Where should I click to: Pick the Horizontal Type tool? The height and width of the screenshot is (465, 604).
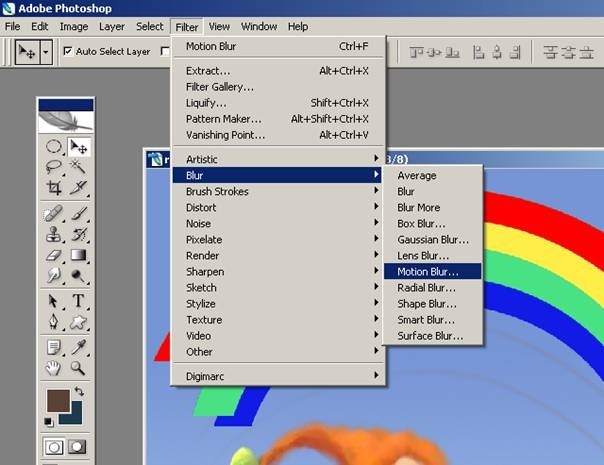(x=77, y=301)
